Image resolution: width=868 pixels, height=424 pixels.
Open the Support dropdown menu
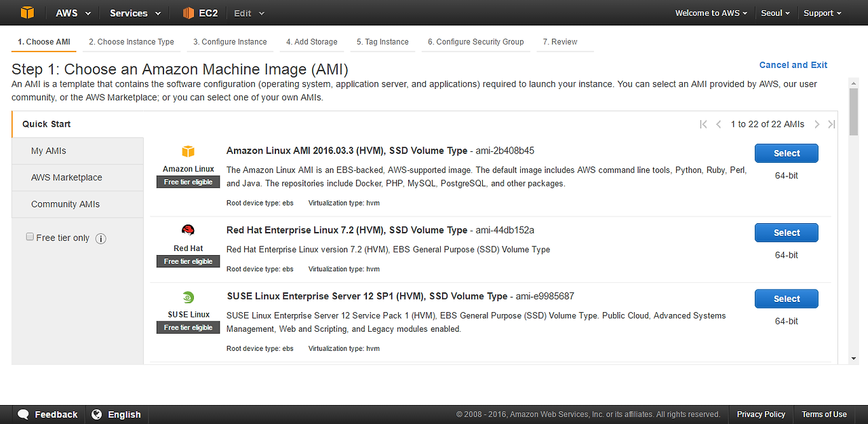(x=822, y=13)
